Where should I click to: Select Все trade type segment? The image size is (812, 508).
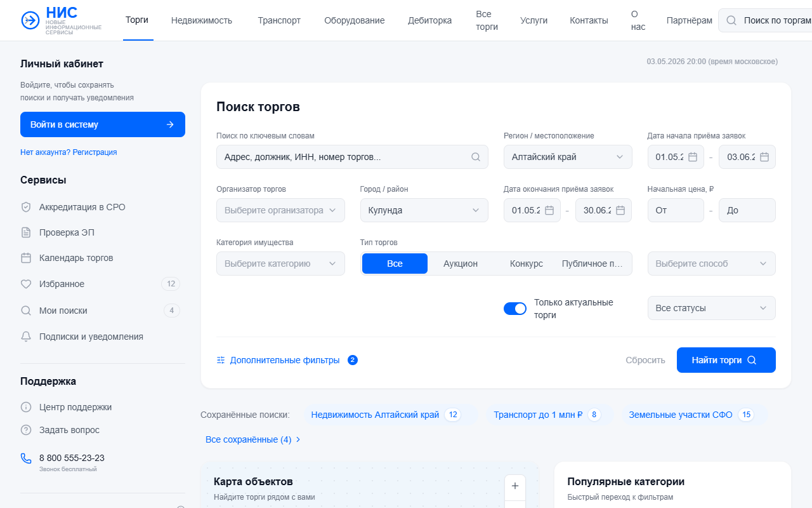pyautogui.click(x=395, y=264)
